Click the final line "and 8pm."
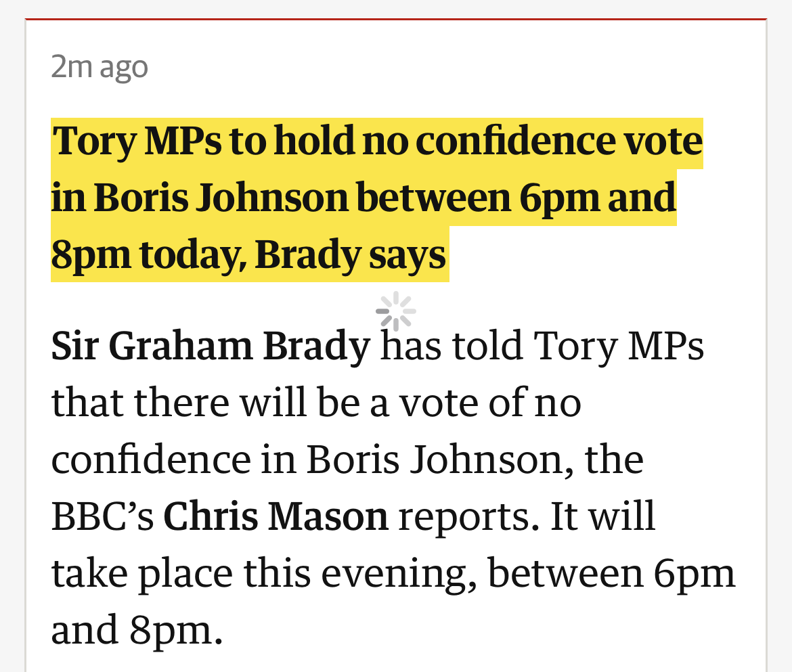Image resolution: width=792 pixels, height=672 pixels. (x=137, y=631)
